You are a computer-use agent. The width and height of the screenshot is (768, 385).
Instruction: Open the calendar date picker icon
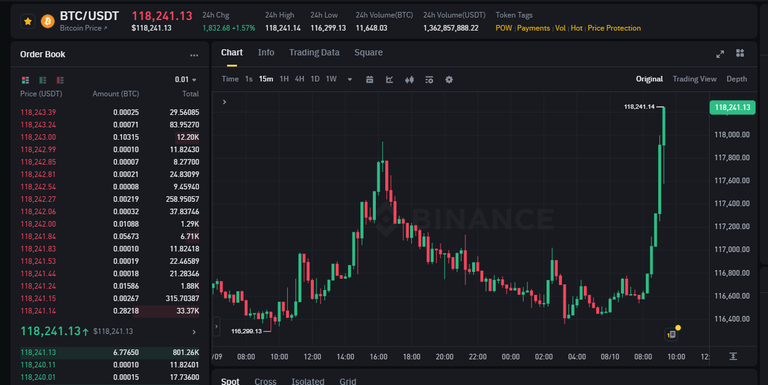pyautogui.click(x=370, y=80)
